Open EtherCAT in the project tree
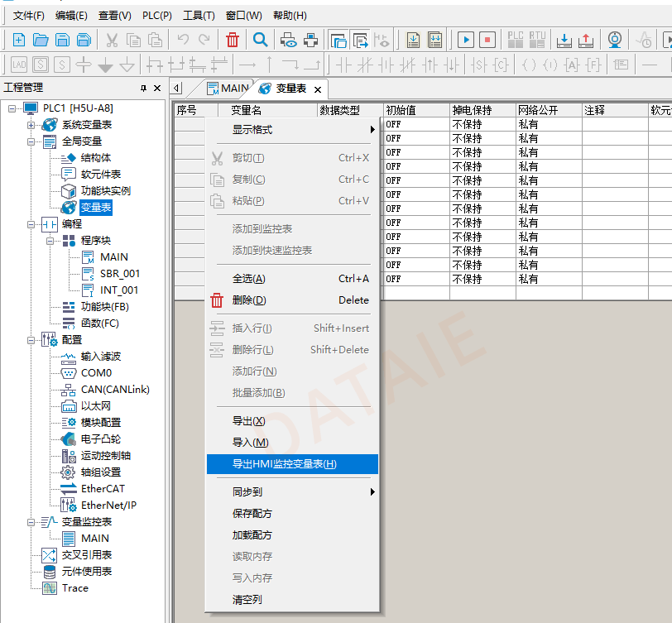Image resolution: width=672 pixels, height=623 pixels. pyautogui.click(x=103, y=489)
